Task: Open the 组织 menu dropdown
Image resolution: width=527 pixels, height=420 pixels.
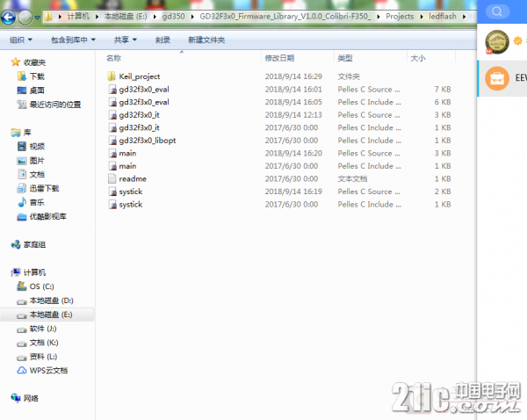Action: click(x=21, y=40)
